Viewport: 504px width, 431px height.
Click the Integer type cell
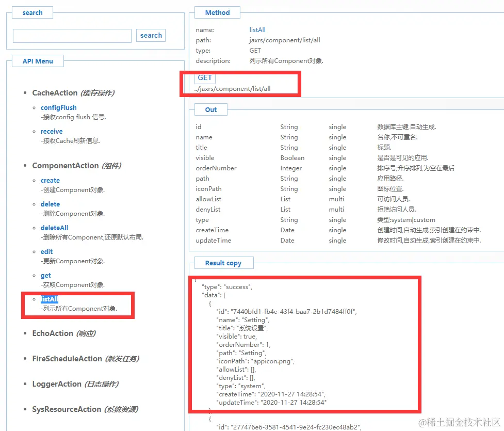pyautogui.click(x=291, y=168)
